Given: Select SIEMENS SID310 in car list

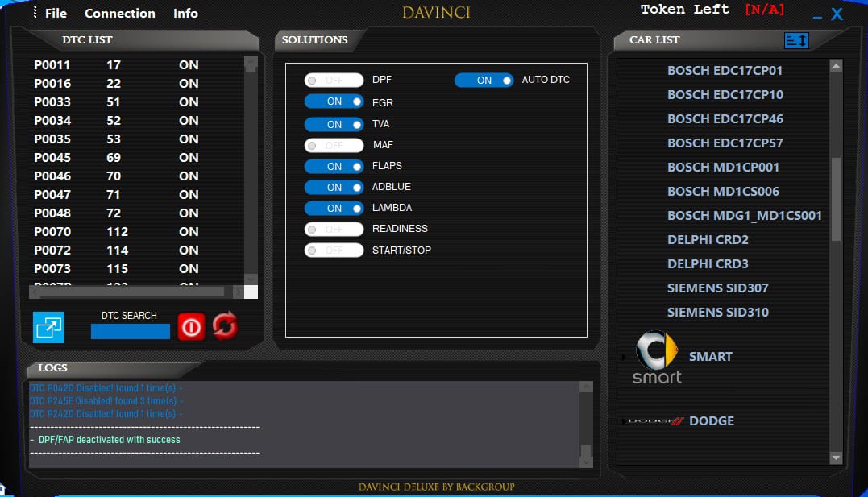Looking at the screenshot, I should coord(717,313).
